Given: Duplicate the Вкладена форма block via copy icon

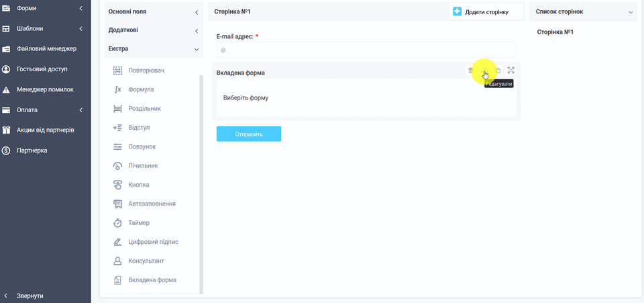Looking at the screenshot, I should coord(498,71).
